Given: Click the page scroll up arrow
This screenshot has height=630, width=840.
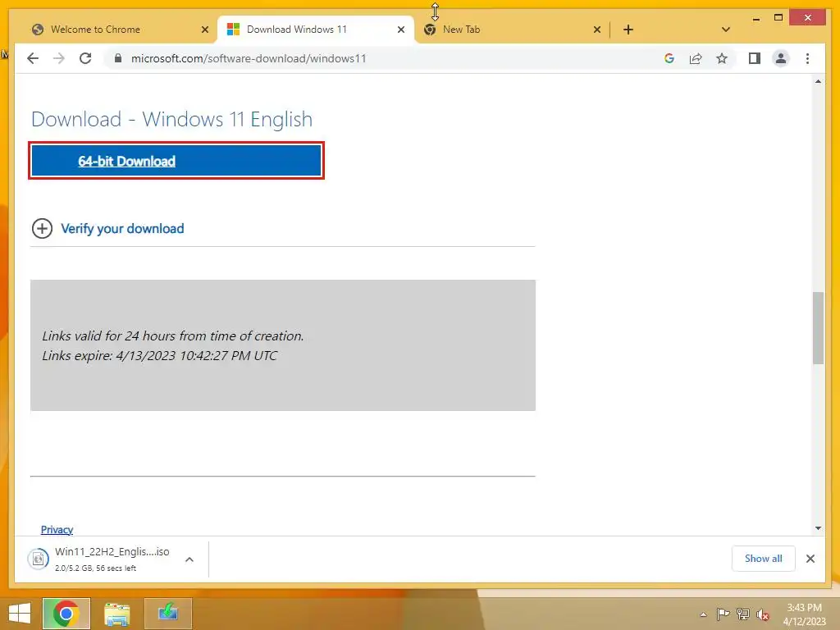Looking at the screenshot, I should coord(818,81).
